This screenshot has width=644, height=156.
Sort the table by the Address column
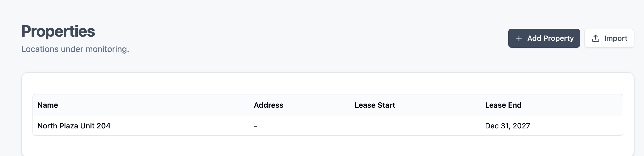point(269,105)
